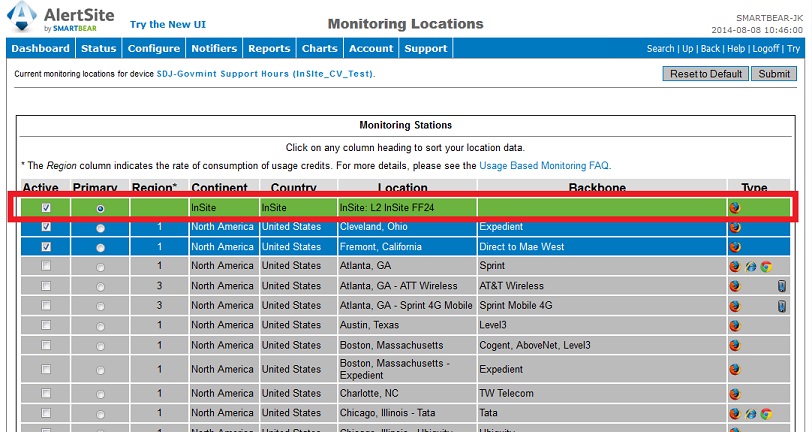The width and height of the screenshot is (812, 432).
Task: Click Firefox icon in Cleveland, Ohio row
Action: (735, 227)
